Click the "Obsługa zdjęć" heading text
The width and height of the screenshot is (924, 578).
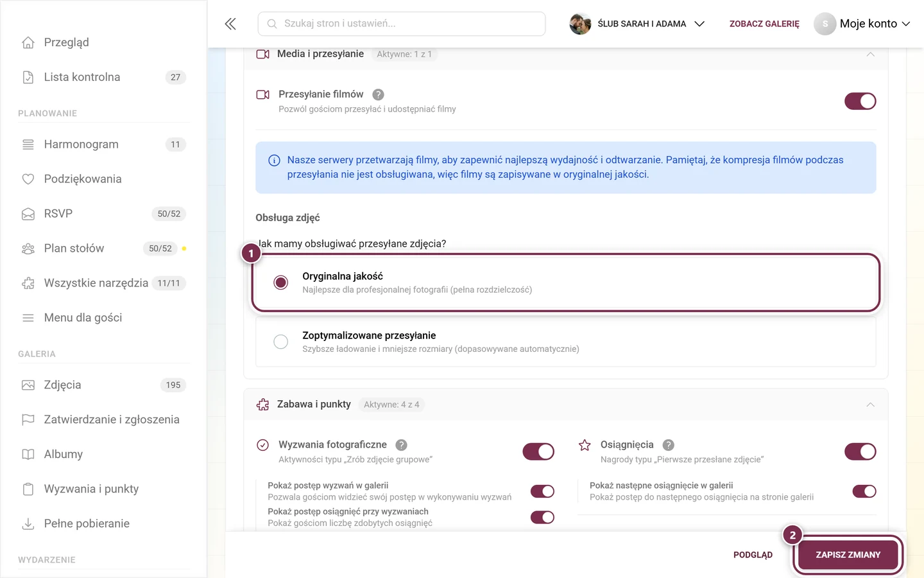click(x=287, y=218)
